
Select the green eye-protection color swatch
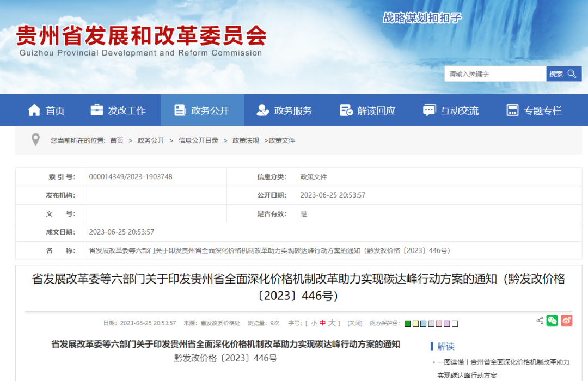tap(408, 323)
